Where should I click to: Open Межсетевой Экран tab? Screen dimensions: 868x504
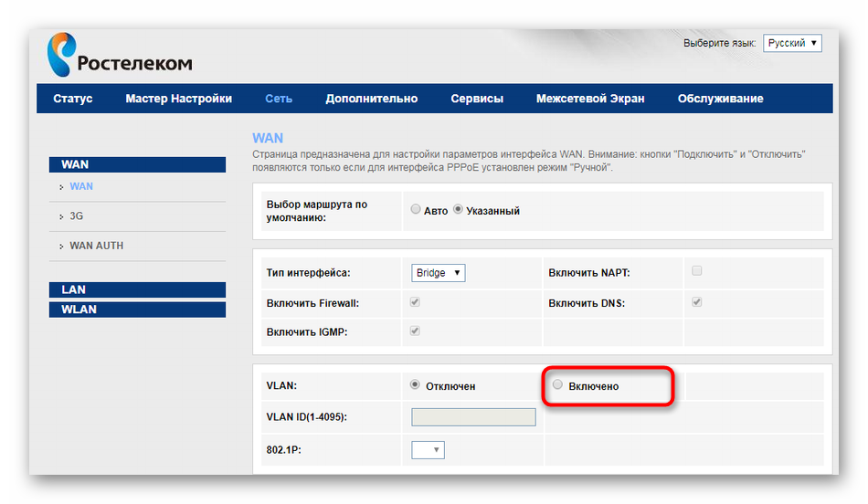point(589,99)
